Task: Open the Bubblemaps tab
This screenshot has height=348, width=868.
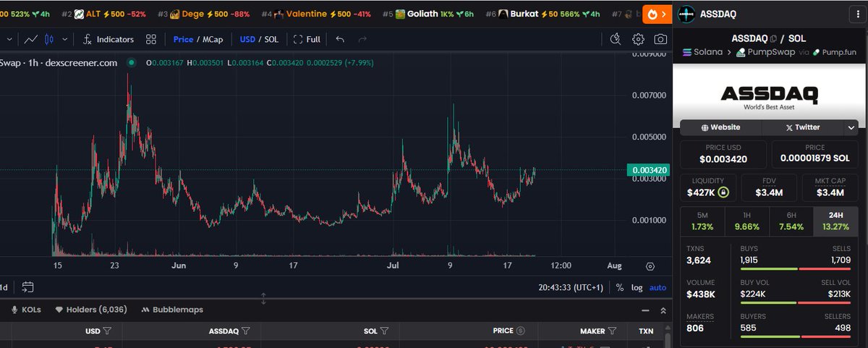Action: point(172,309)
